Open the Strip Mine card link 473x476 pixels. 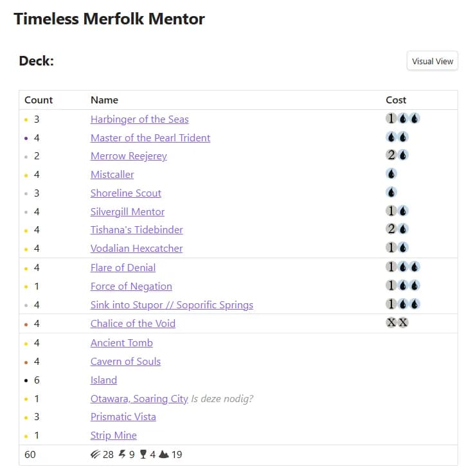[x=114, y=436]
